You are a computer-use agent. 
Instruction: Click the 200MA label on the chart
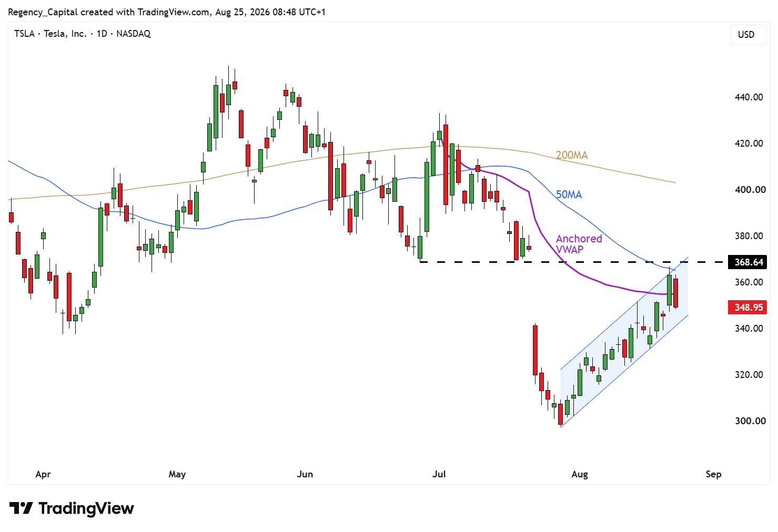tap(572, 155)
